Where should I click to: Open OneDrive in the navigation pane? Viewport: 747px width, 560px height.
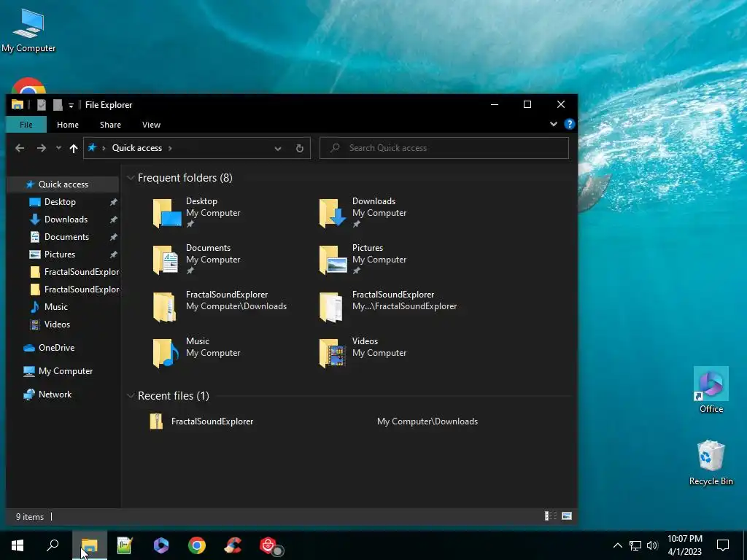coord(56,348)
